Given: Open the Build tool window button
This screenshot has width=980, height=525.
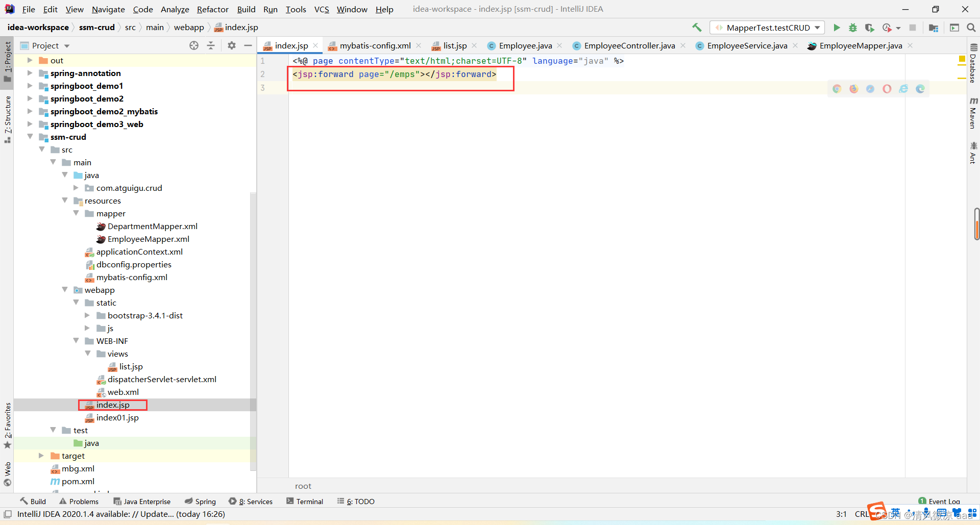Looking at the screenshot, I should click(33, 502).
